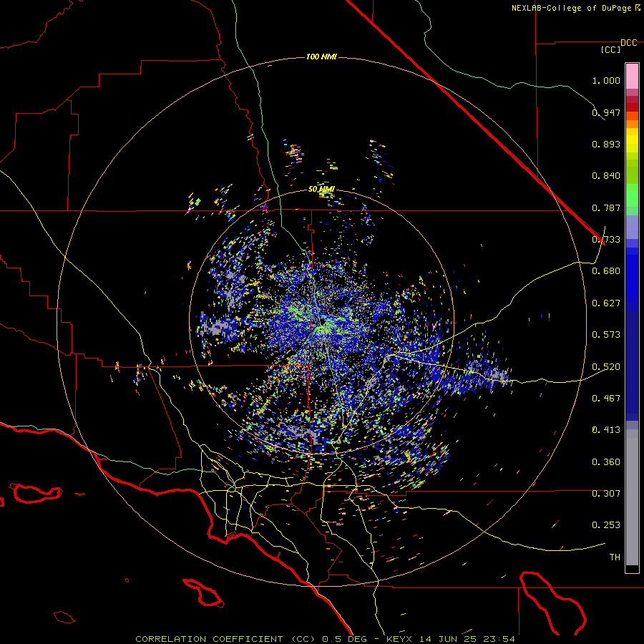The height and width of the screenshot is (644, 644).
Task: Click the 0.307 legend value
Action: tap(606, 494)
